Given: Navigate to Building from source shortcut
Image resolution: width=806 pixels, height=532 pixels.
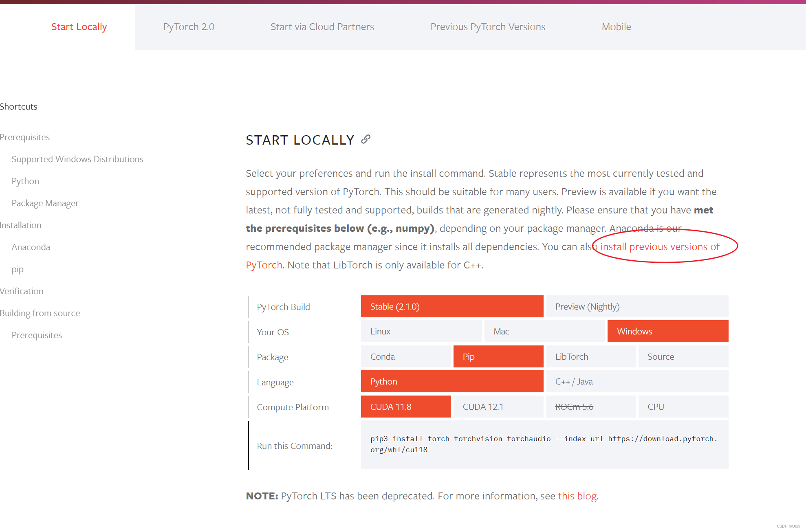Looking at the screenshot, I should pyautogui.click(x=40, y=313).
